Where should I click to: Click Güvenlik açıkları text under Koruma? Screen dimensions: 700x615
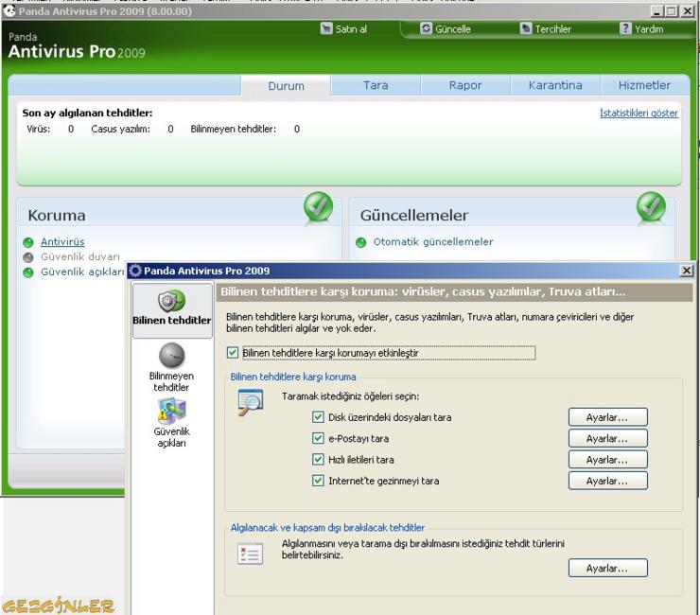click(x=82, y=272)
